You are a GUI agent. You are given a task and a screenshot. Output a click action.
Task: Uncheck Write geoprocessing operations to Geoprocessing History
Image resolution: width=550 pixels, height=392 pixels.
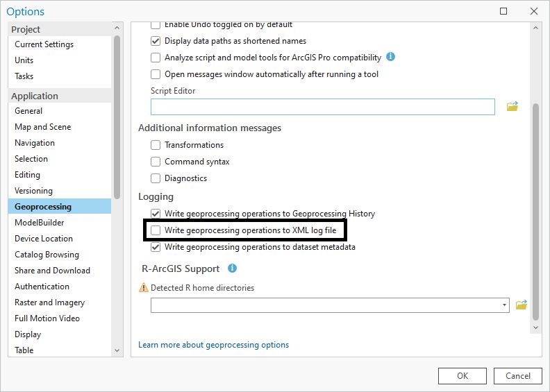(156, 214)
